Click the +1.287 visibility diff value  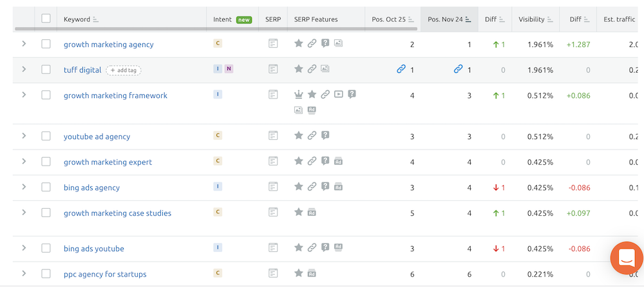pyautogui.click(x=578, y=44)
